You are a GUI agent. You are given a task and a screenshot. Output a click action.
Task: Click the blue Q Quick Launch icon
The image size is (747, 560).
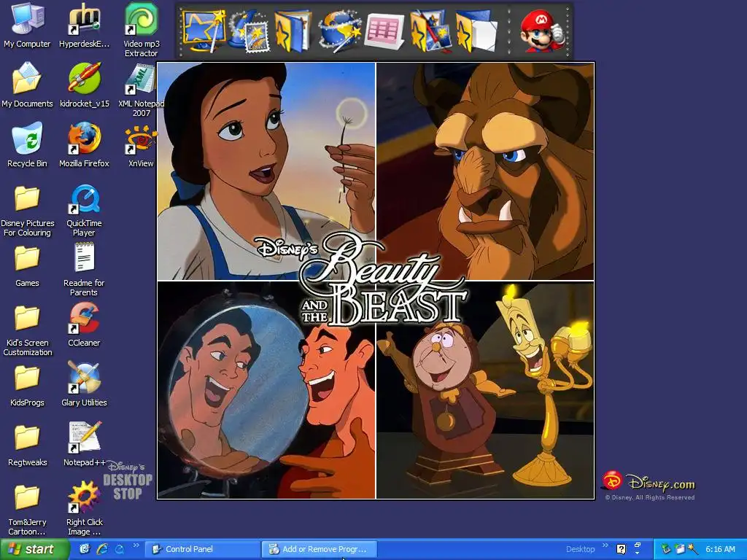[119, 549]
